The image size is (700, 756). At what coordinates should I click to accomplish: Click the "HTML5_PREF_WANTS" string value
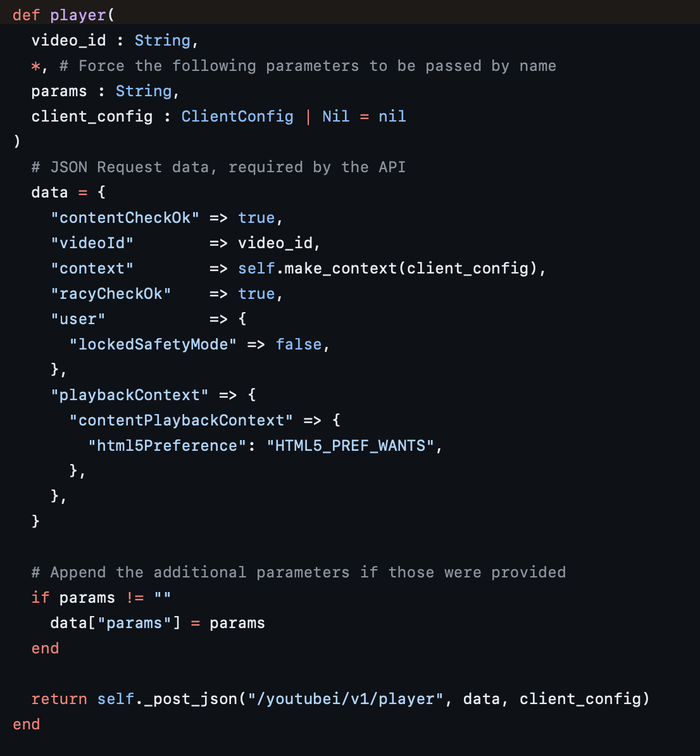[x=350, y=446]
